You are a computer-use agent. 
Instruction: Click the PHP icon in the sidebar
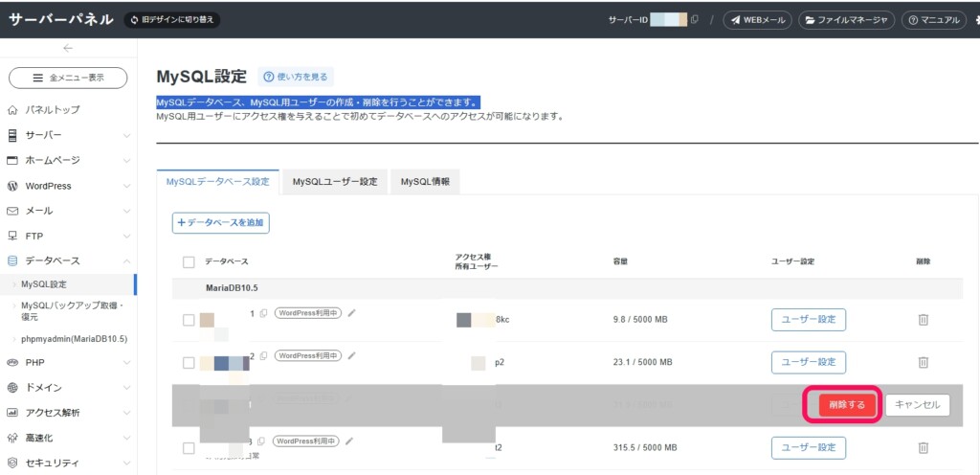click(11, 363)
